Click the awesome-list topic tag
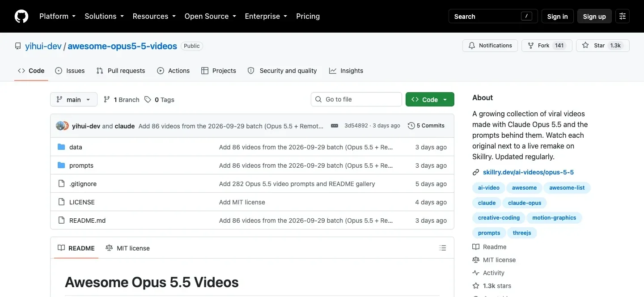The image size is (644, 297). click(567, 188)
